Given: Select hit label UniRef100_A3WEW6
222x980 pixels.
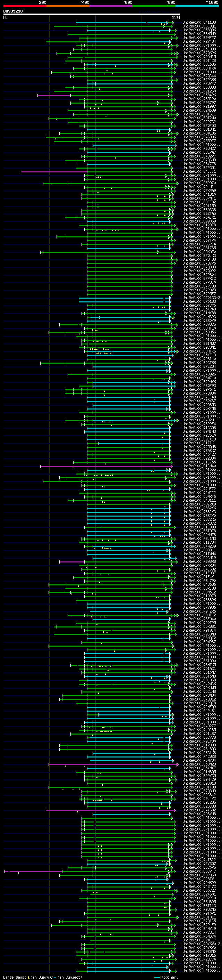Looking at the screenshot, I should pos(199,133).
